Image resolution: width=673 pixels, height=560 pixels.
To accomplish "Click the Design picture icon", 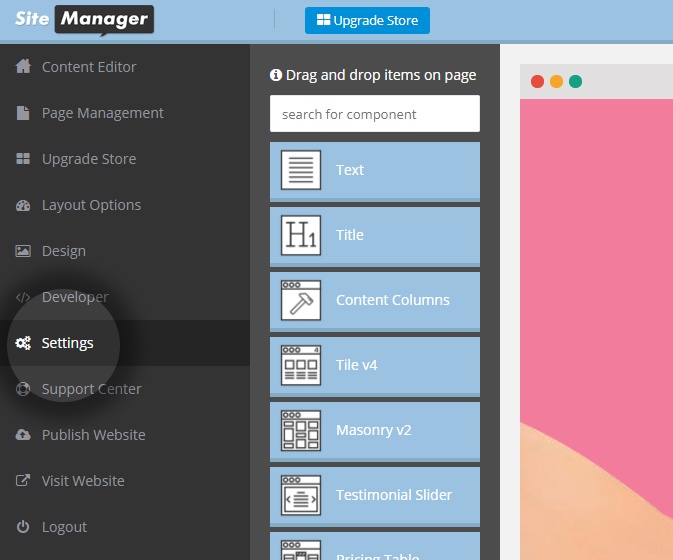I will 23,251.
